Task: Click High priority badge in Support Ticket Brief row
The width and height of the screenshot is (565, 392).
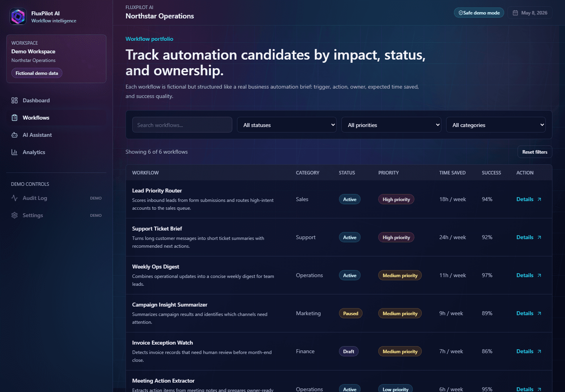Action: [x=396, y=238]
